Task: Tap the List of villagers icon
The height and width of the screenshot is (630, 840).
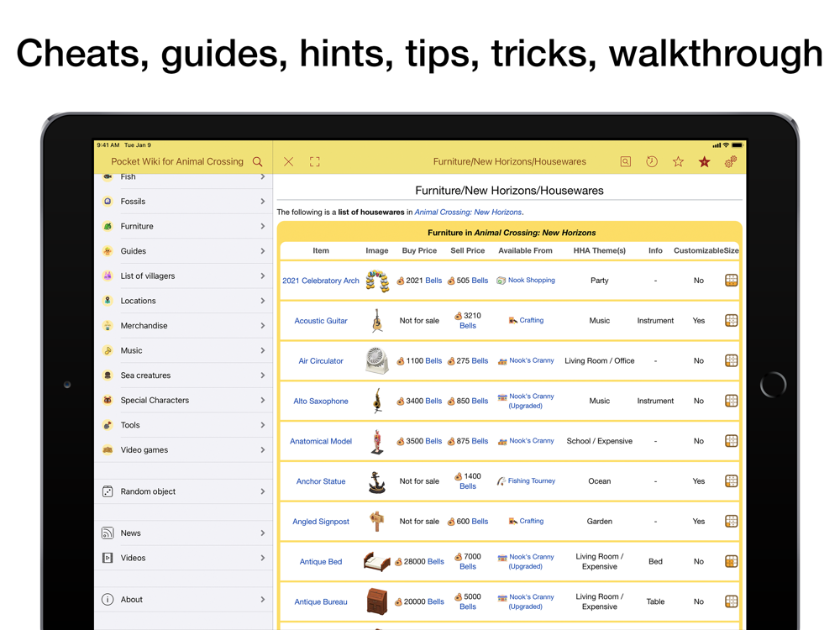Action: [x=108, y=276]
